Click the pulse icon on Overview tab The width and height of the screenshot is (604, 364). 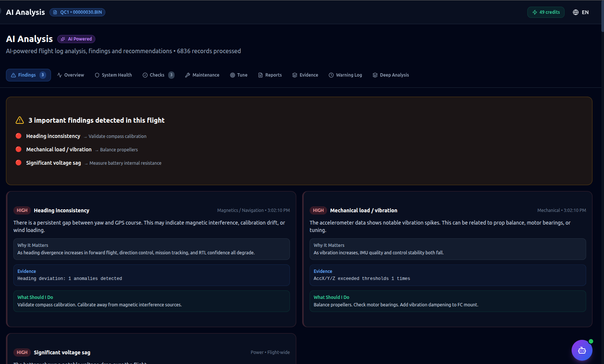[x=60, y=75]
